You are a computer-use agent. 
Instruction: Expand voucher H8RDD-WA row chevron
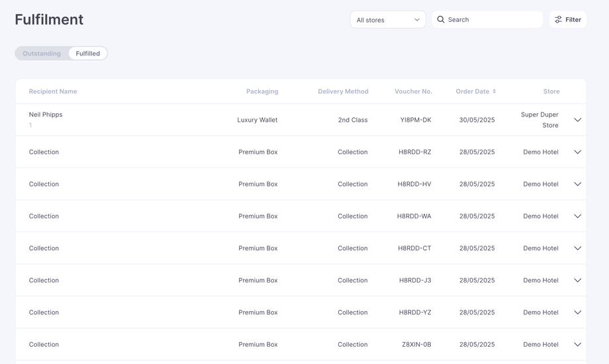pyautogui.click(x=577, y=216)
